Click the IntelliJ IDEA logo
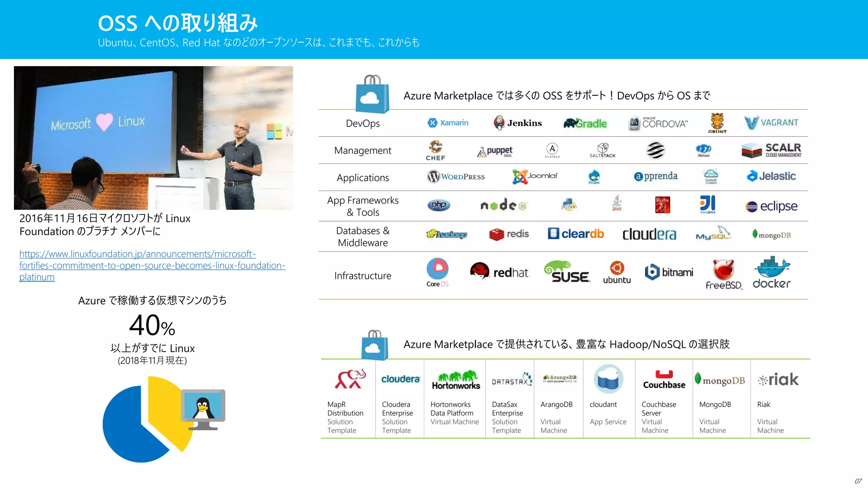 point(707,205)
